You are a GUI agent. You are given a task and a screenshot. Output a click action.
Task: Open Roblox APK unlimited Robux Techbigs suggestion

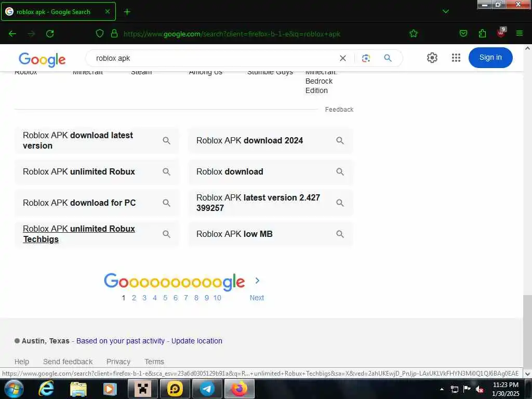97,234
